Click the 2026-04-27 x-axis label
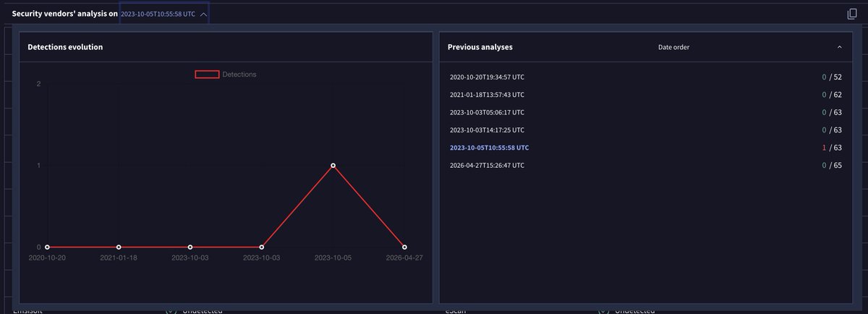 (404, 257)
